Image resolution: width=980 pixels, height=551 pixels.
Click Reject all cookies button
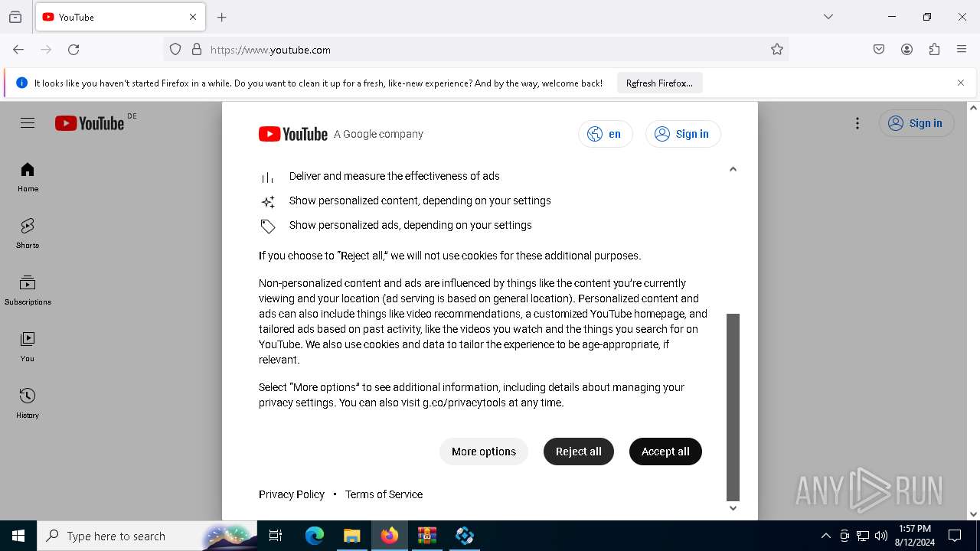point(579,452)
